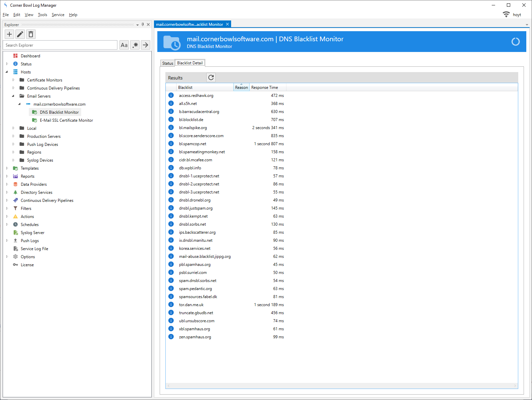Click the Schedules clock icon
The image size is (532, 400).
pyautogui.click(x=15, y=224)
